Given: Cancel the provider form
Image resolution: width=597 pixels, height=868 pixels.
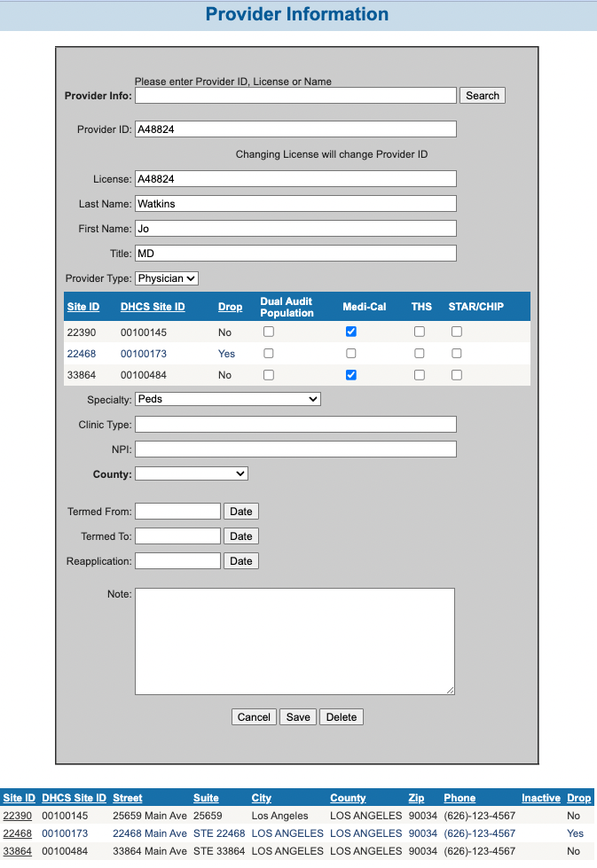Looking at the screenshot, I should [254, 717].
